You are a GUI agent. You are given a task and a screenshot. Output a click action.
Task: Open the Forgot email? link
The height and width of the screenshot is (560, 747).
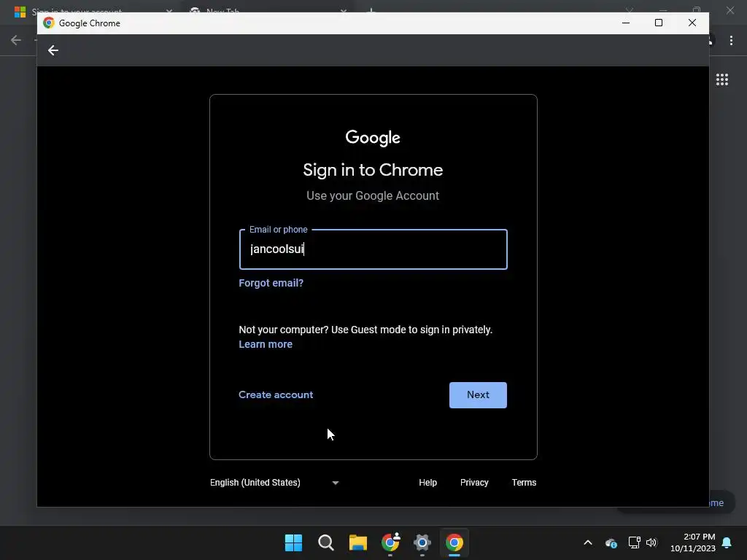pos(271,283)
